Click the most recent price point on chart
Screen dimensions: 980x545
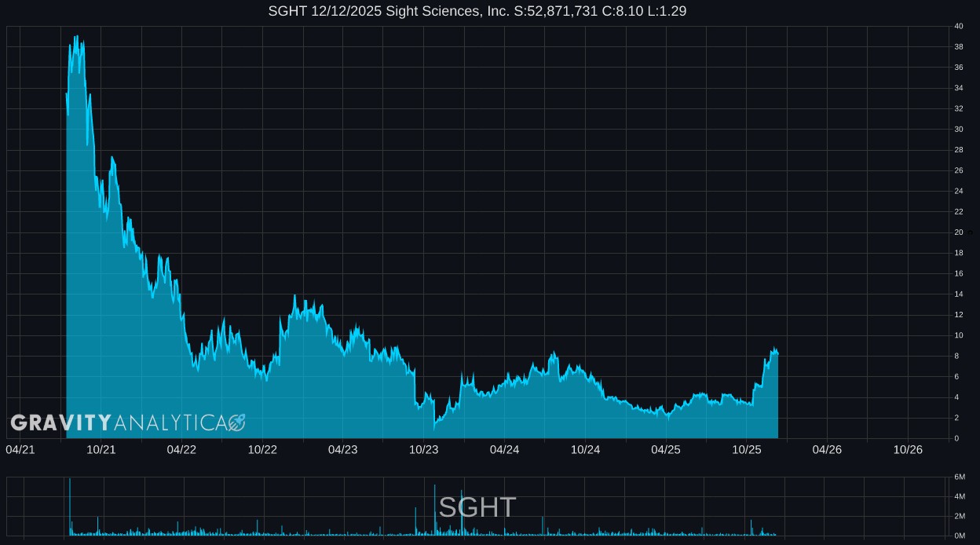tap(777, 354)
